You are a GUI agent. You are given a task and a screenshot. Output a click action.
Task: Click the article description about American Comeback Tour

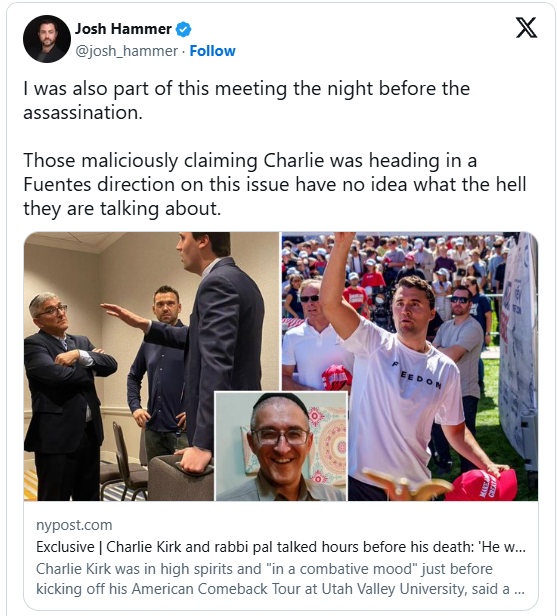pos(280,579)
